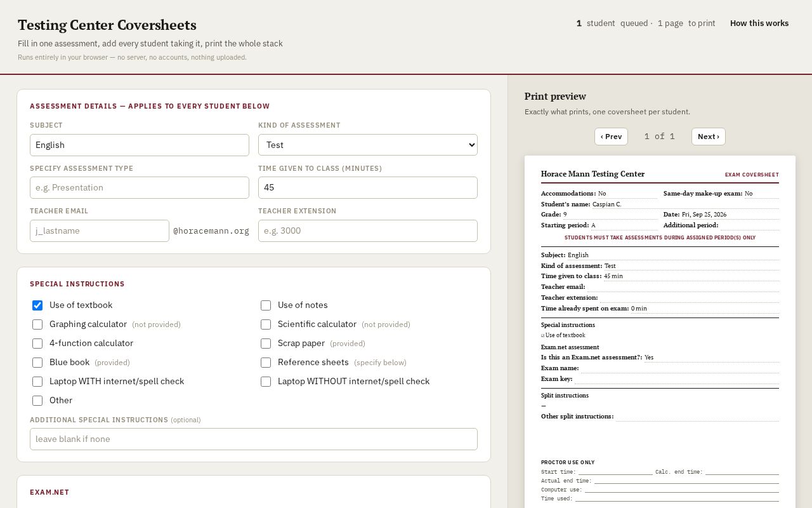Screen dimensions: 812x508
Task: Click the Testing Center Coversheets title
Action: click(107, 25)
